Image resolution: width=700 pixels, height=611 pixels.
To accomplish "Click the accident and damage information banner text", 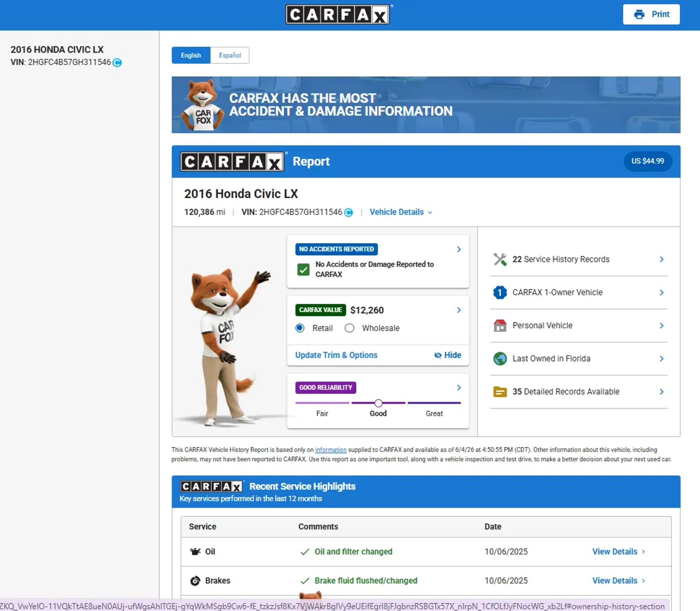I will coord(341,105).
